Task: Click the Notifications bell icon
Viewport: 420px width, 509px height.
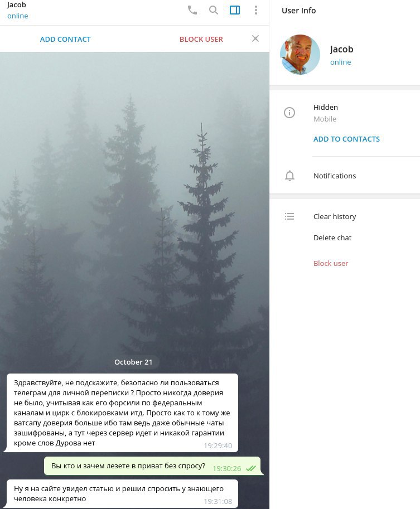Action: [x=289, y=176]
